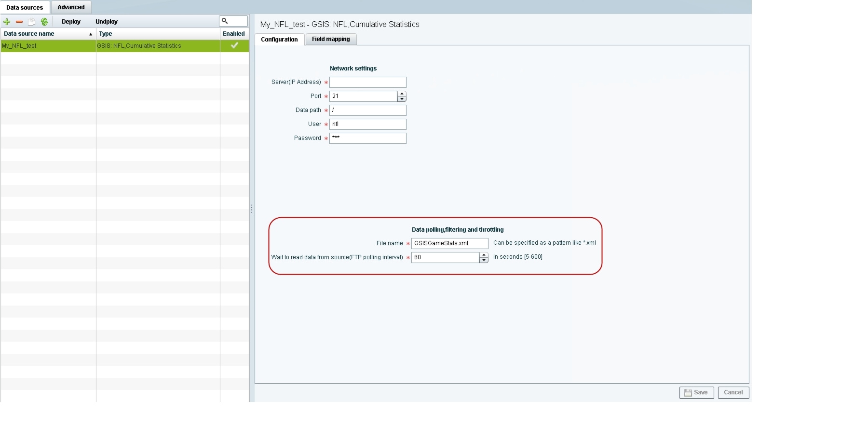
Task: Click the pattern hint text for File name
Action: (x=544, y=243)
